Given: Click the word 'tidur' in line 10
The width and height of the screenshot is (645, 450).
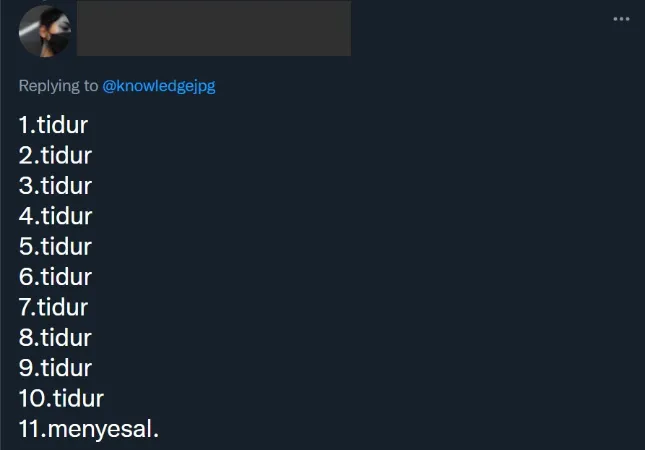Looking at the screenshot, I should 78,398.
